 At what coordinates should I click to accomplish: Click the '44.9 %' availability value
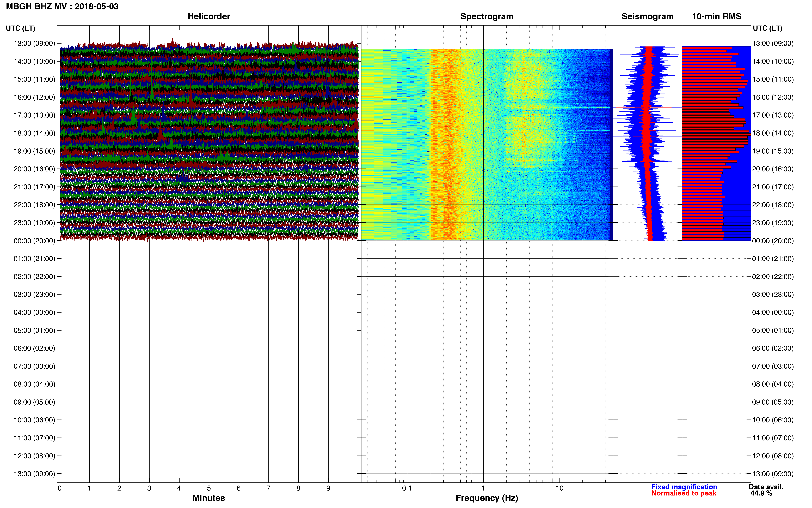[762, 493]
